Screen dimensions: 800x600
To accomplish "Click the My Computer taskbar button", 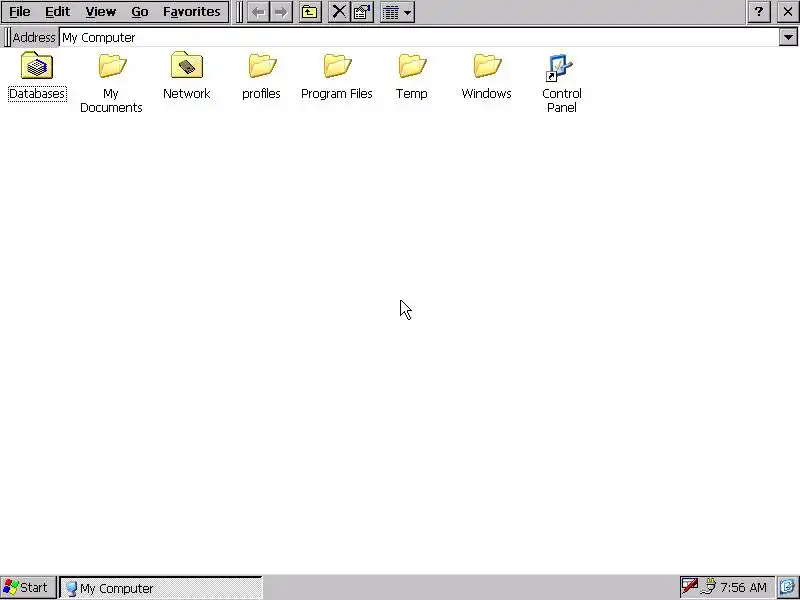I will (x=161, y=588).
